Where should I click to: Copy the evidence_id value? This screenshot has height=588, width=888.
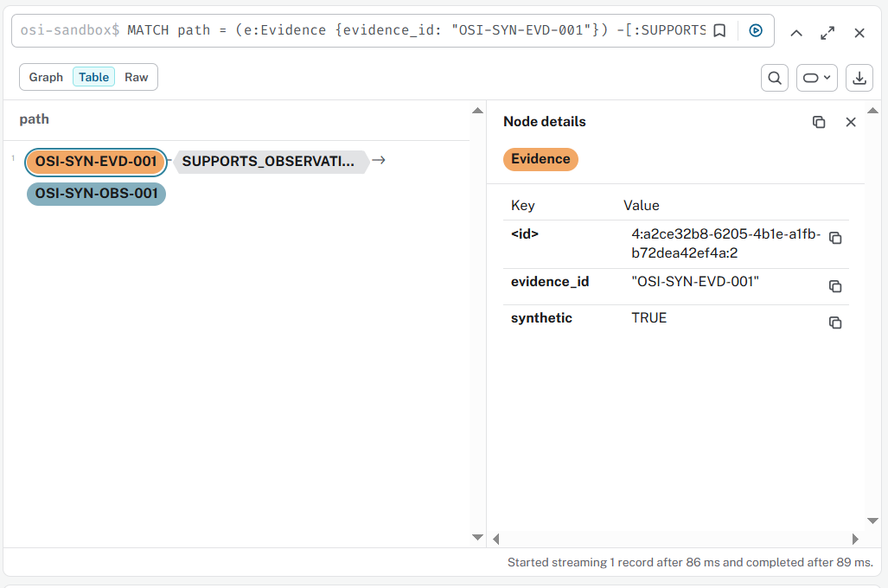coord(834,286)
